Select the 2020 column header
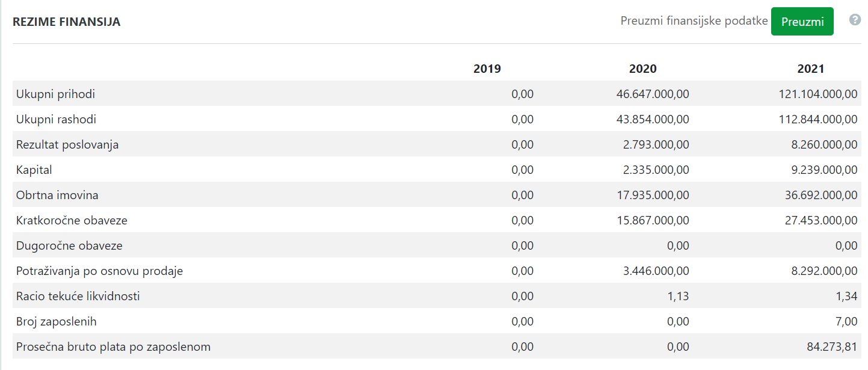868x370 pixels. pyautogui.click(x=643, y=69)
